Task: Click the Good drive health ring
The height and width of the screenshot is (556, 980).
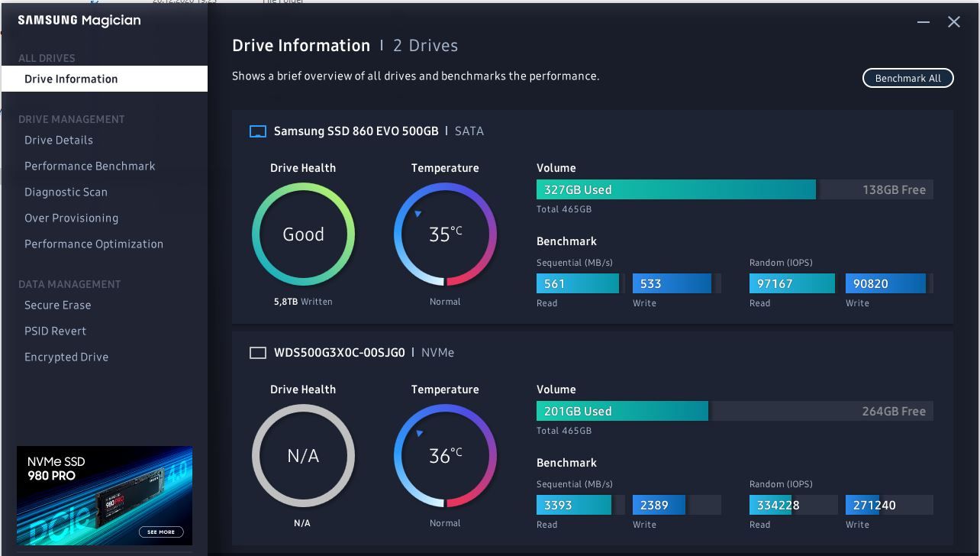Action: click(303, 234)
